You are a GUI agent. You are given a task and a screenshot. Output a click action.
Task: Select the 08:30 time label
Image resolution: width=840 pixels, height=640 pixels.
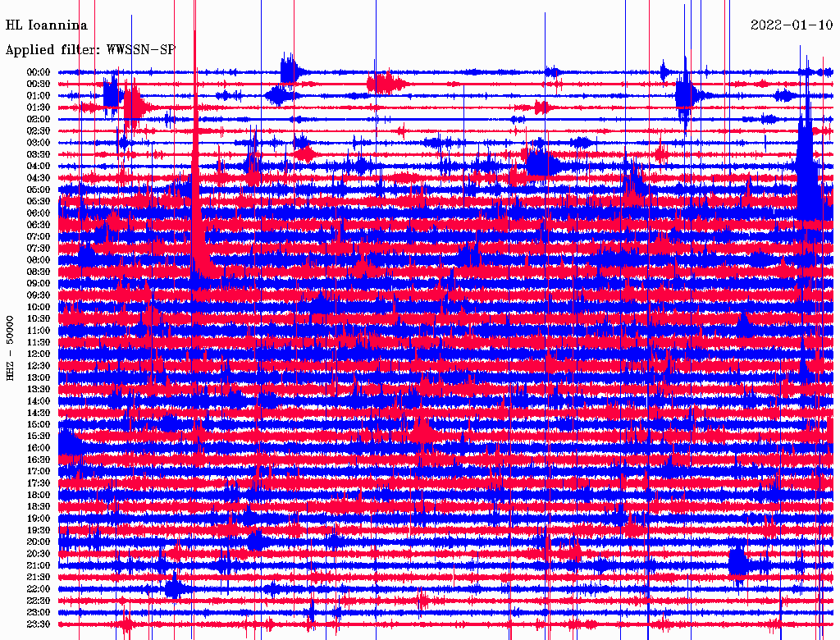pos(39,272)
